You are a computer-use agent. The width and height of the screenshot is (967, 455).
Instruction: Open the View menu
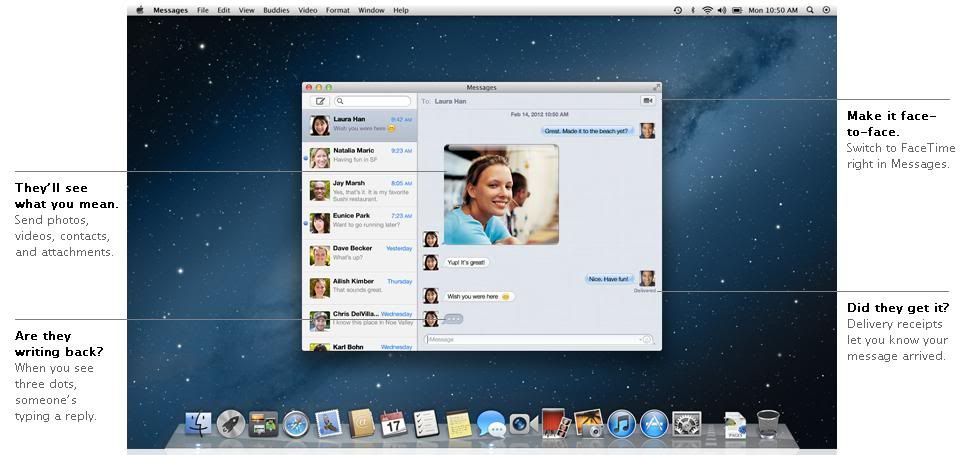point(247,10)
